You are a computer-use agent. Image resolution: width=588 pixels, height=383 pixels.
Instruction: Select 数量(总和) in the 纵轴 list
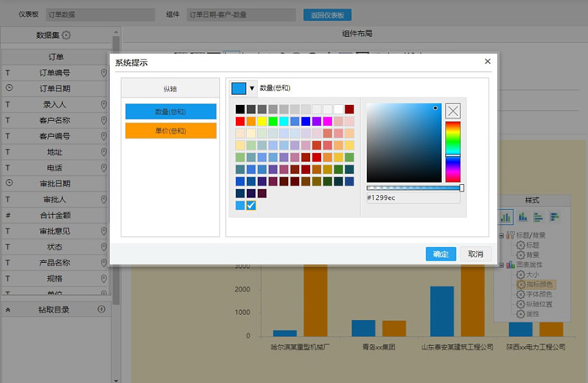171,111
